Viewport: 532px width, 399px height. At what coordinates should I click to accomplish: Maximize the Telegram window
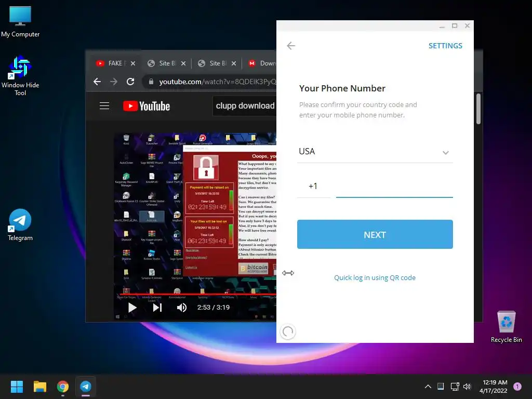click(x=455, y=26)
